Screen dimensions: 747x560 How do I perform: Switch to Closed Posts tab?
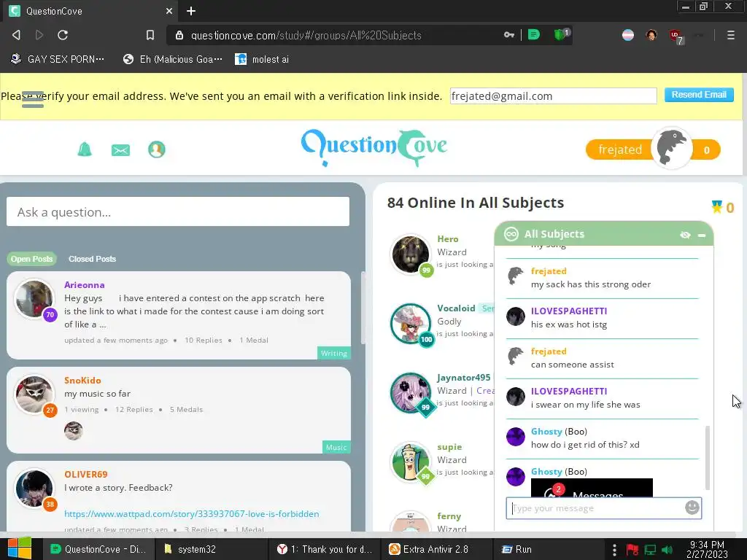(x=92, y=259)
